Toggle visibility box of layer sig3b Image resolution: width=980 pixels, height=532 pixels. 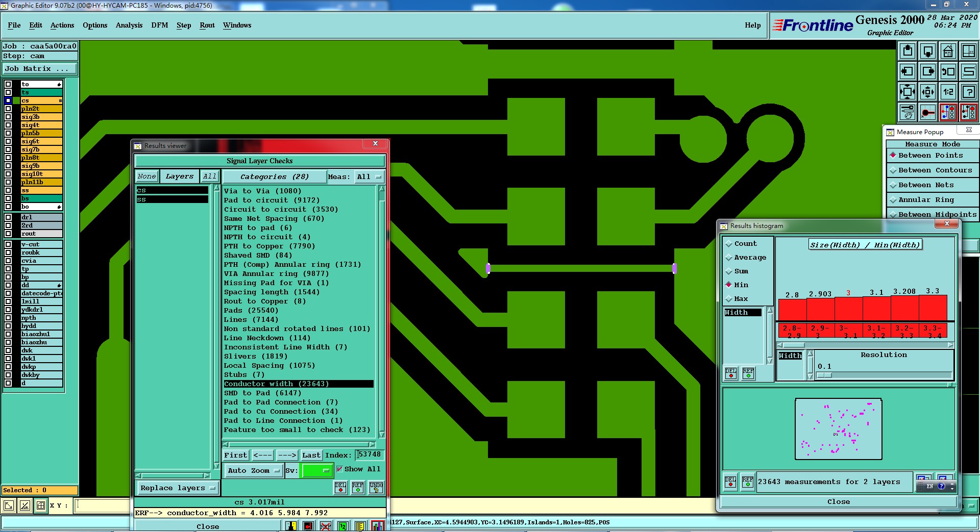8,117
